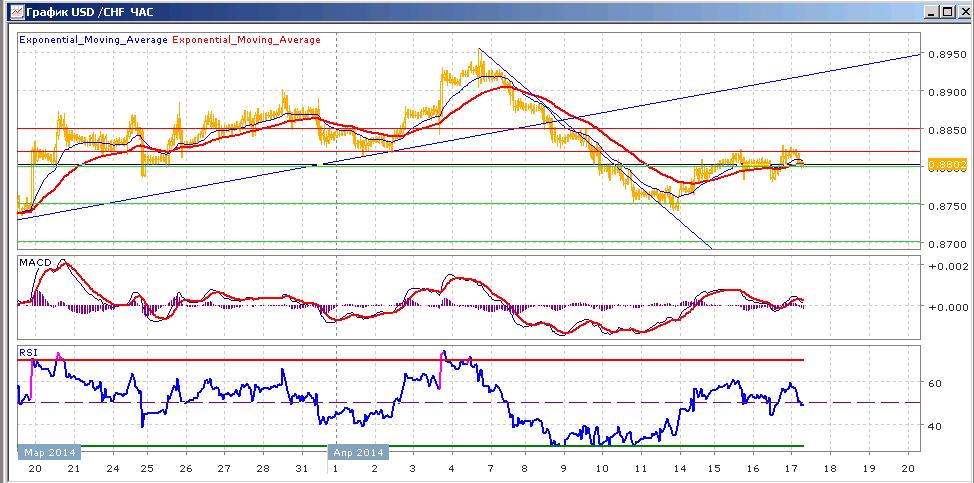
Task: Minimize the USD/CHF chart window
Action: [932, 12]
